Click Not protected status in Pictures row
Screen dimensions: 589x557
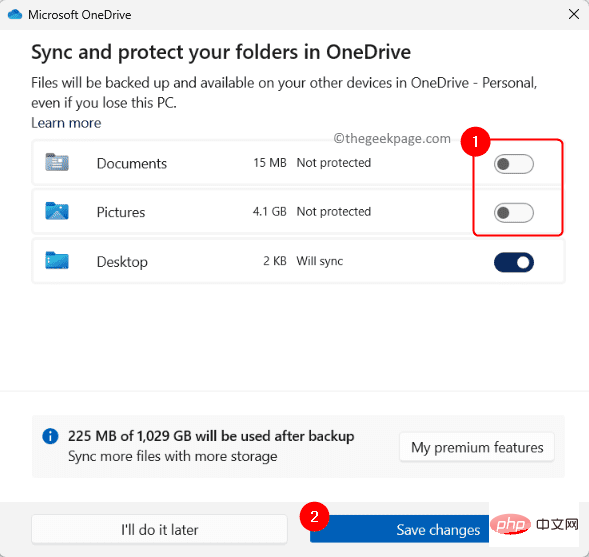coord(334,212)
